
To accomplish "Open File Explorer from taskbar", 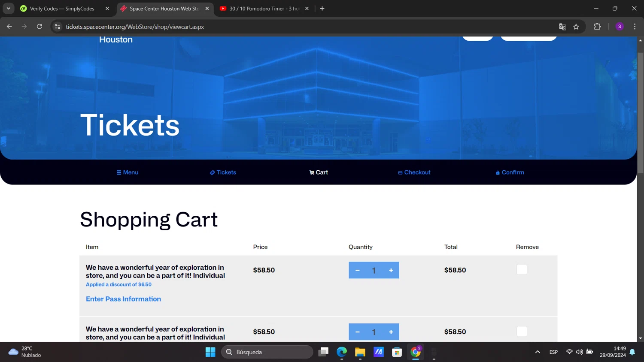I will click(360, 352).
